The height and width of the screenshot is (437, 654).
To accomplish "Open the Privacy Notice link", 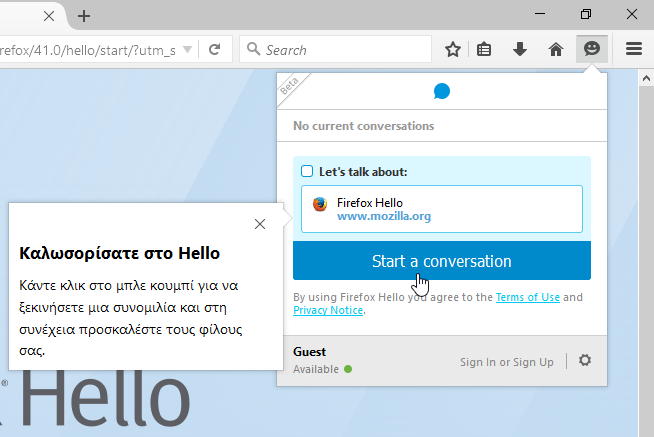I will click(x=328, y=310).
